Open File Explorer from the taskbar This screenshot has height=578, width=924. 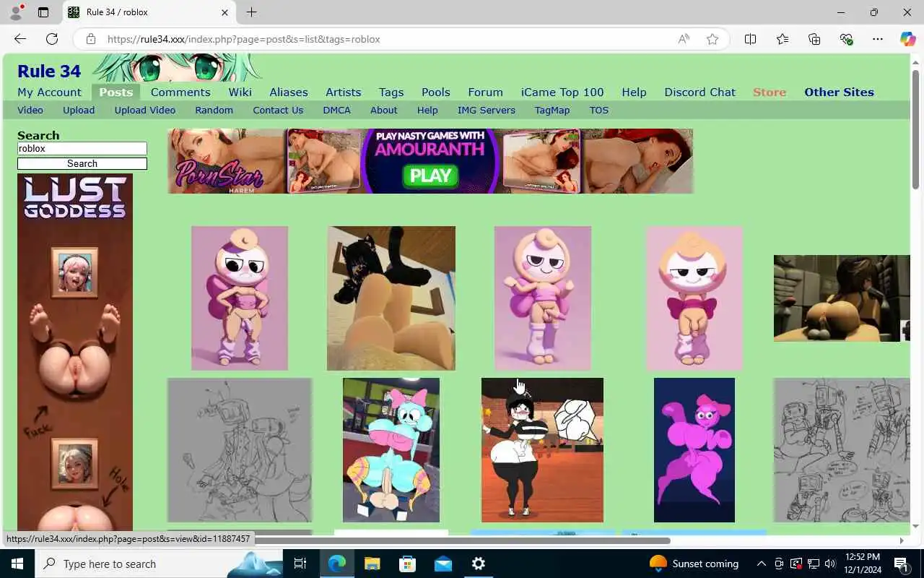[x=372, y=564]
